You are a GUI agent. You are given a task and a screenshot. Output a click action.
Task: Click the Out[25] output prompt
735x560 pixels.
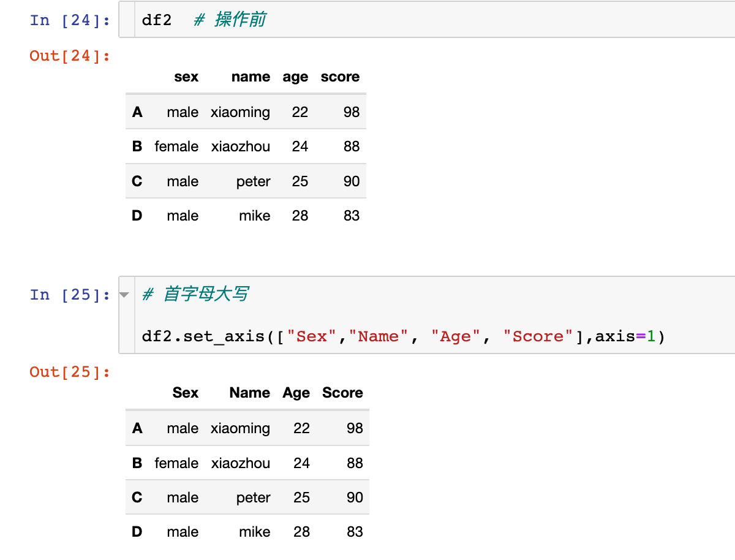pyautogui.click(x=70, y=372)
